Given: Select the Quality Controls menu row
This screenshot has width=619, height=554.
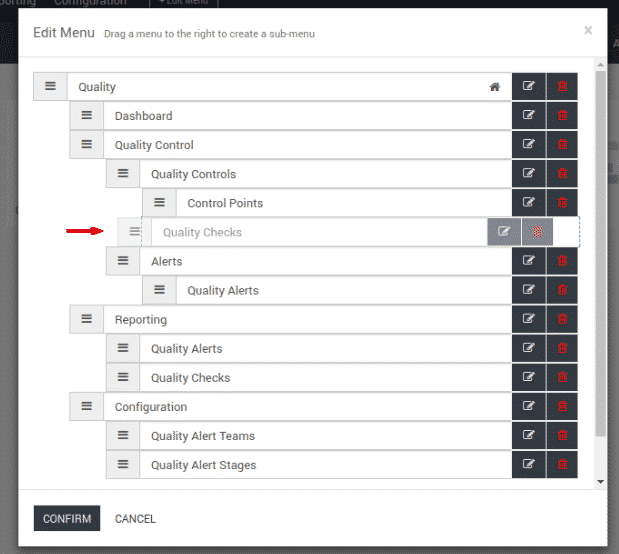Looking at the screenshot, I should (x=320, y=174).
